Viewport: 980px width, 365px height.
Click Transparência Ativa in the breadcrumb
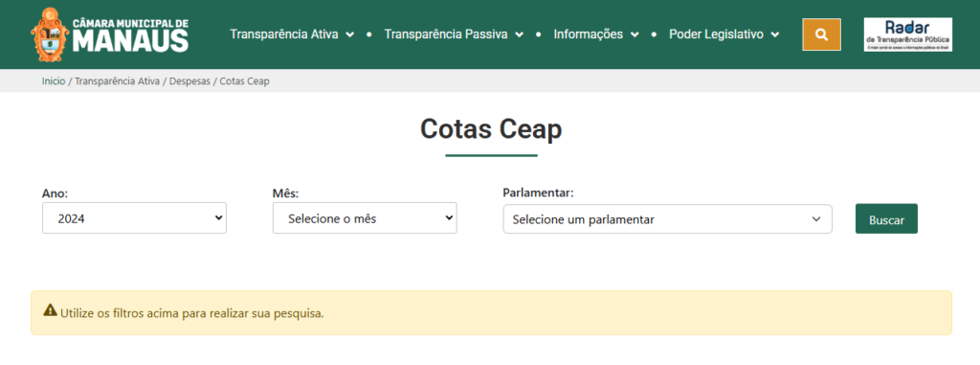(118, 81)
